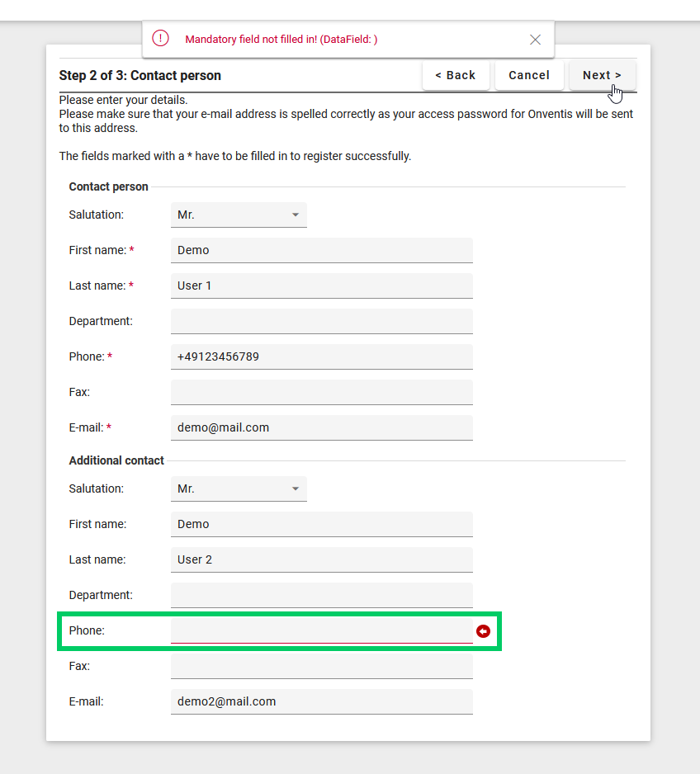700x774 pixels.
Task: Focus the Additional contact Department field
Action: (x=321, y=595)
